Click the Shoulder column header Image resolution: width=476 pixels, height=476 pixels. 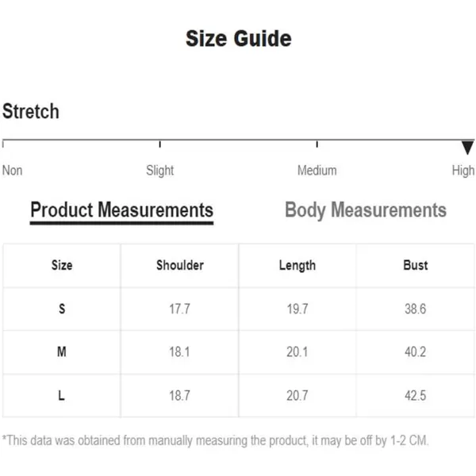coord(179,266)
